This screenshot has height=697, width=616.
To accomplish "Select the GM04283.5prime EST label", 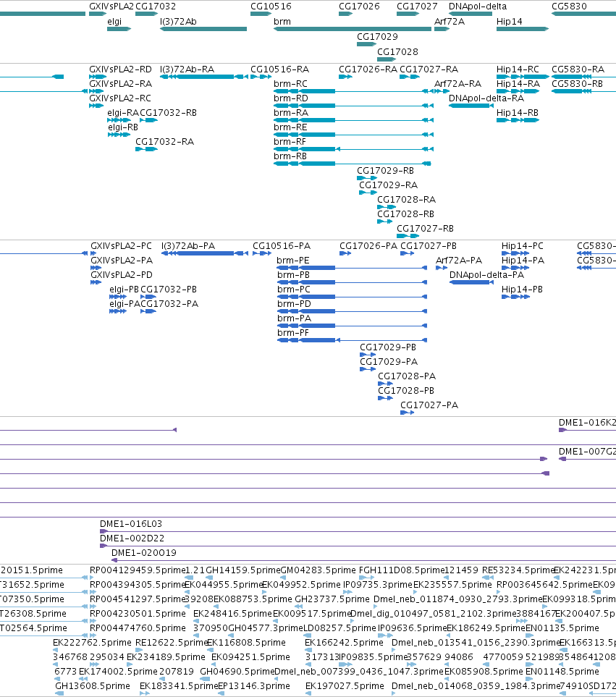I will tap(318, 570).
